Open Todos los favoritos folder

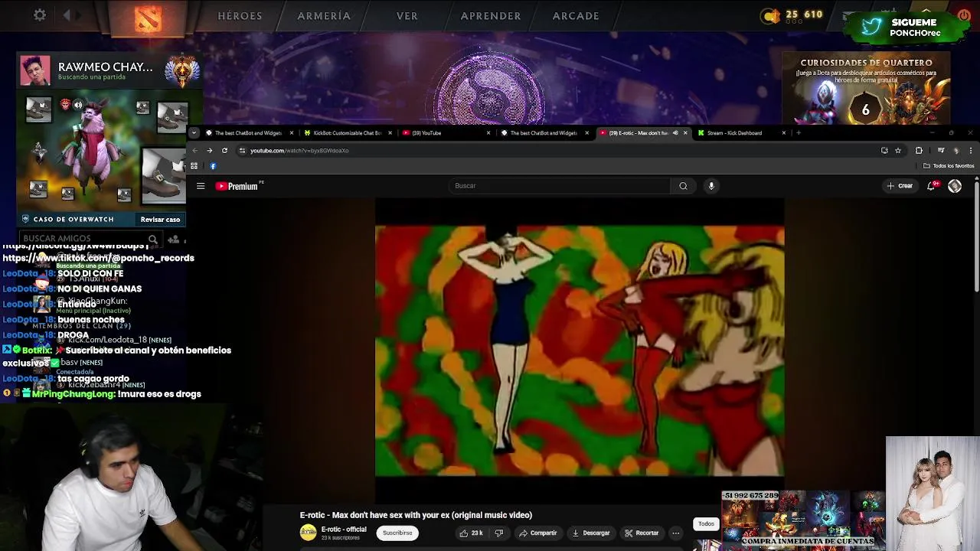949,166
